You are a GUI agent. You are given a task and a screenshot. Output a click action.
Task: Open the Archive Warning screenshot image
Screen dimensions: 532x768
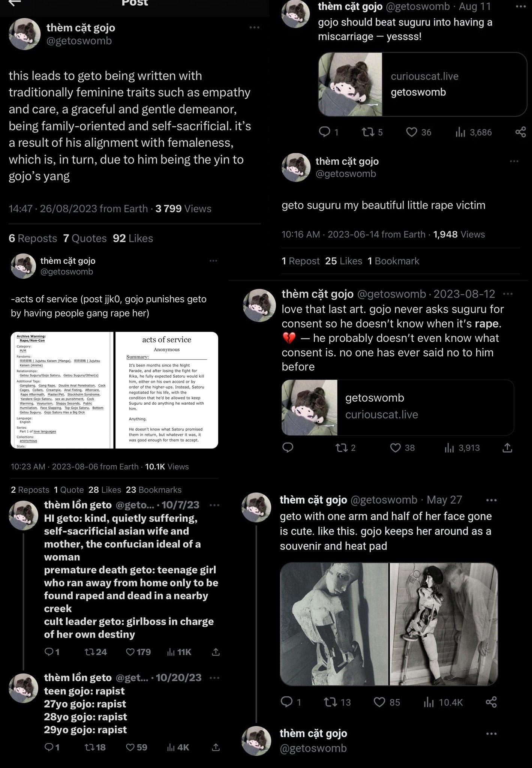tap(62, 390)
